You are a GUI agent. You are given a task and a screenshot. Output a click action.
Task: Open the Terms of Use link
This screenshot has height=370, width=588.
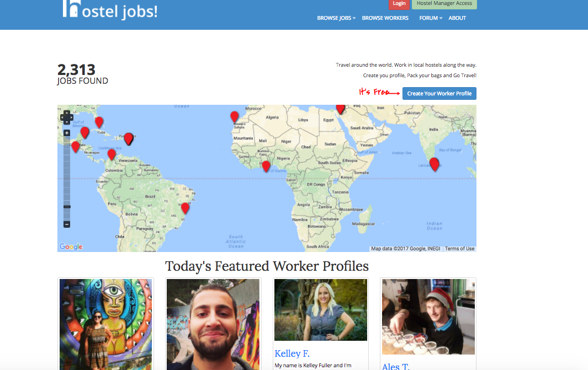459,249
